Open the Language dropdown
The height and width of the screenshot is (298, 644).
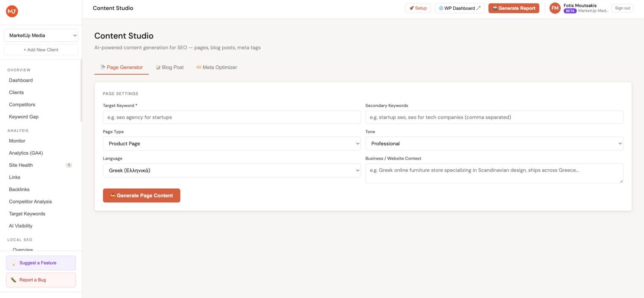coord(232,171)
